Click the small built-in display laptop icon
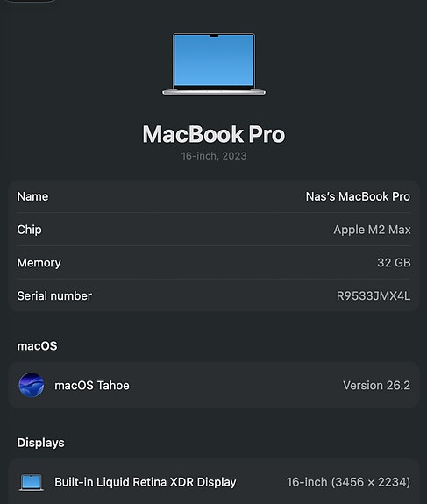 32,482
